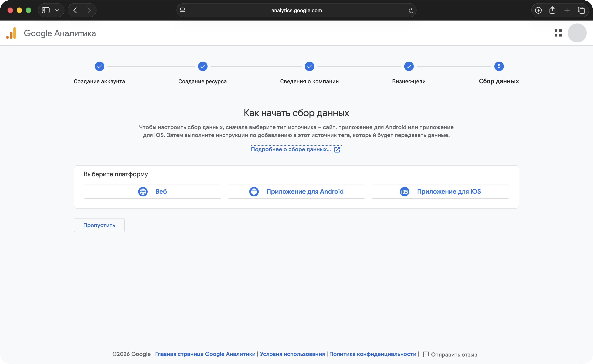Reload the page with the refresh icon
This screenshot has width=593, height=364.
click(x=411, y=10)
